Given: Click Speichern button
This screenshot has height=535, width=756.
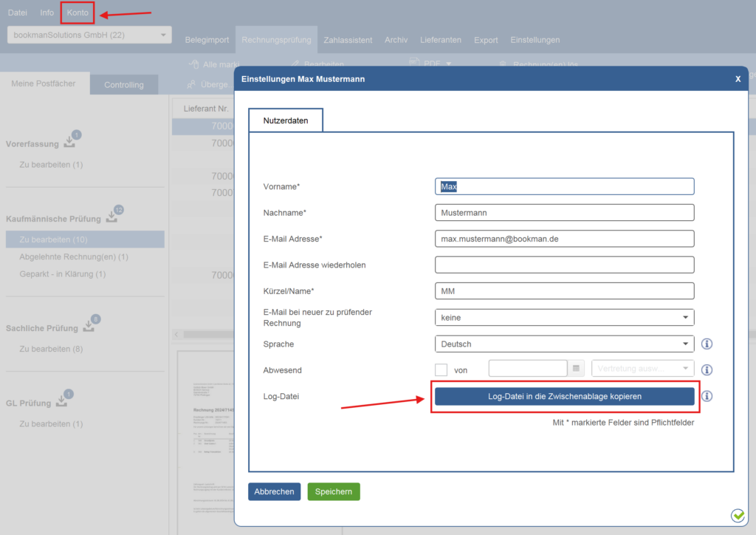Looking at the screenshot, I should (x=334, y=491).
